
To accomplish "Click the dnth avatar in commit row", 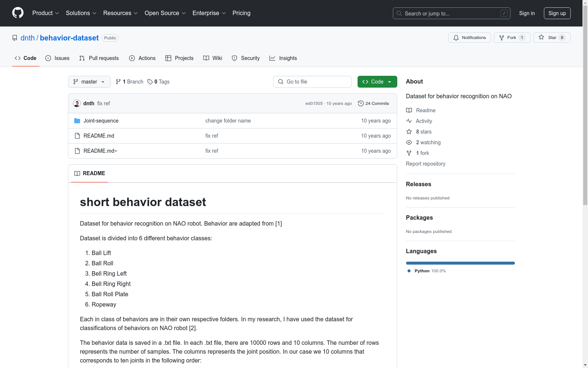I will pos(77,103).
